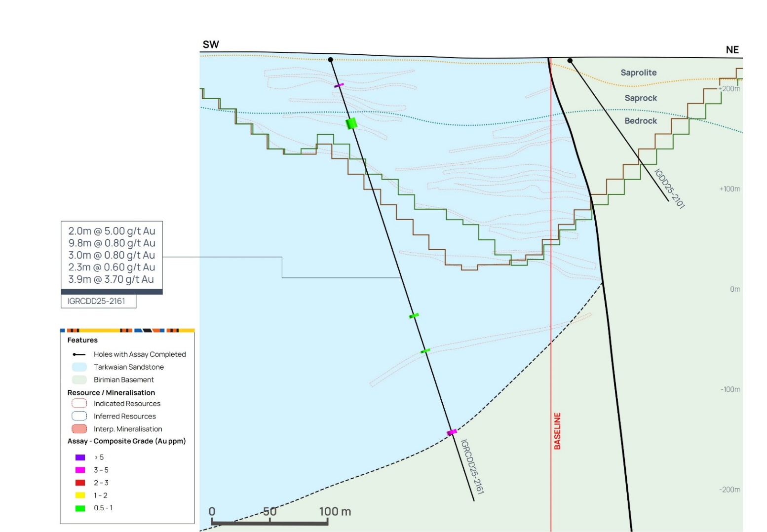
Task: Click the red BASELINE label
Action: [x=557, y=431]
